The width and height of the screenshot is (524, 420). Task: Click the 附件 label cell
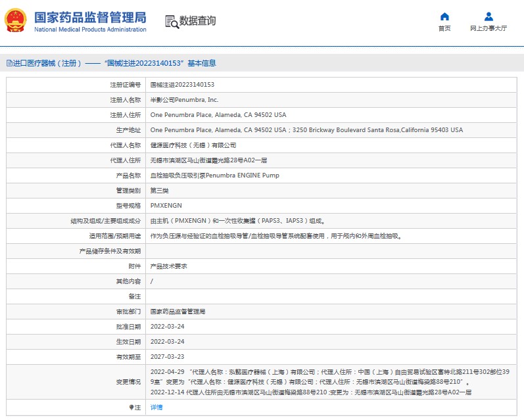coord(76,266)
